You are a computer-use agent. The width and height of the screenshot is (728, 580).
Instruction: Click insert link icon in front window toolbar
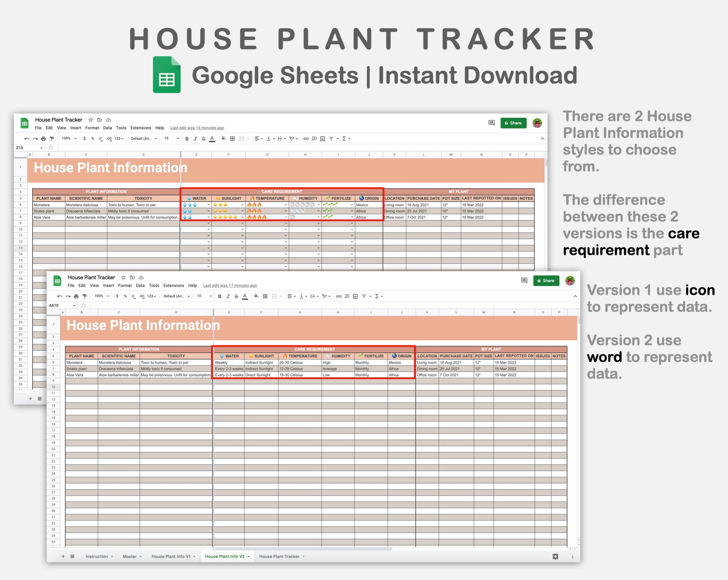339,297
